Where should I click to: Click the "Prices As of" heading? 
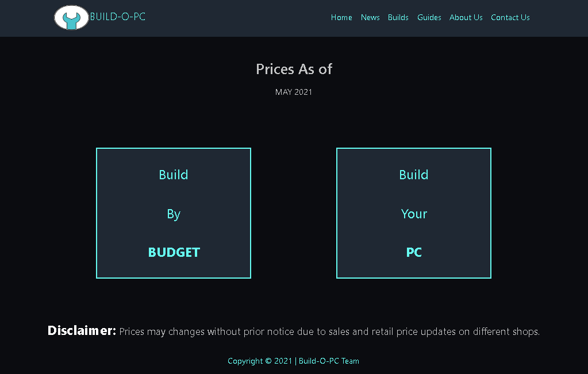(x=294, y=69)
